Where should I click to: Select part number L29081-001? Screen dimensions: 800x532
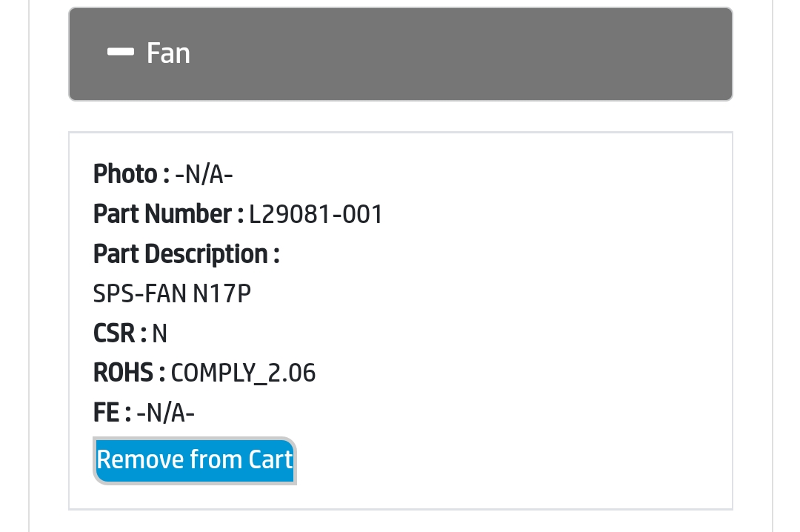316,214
